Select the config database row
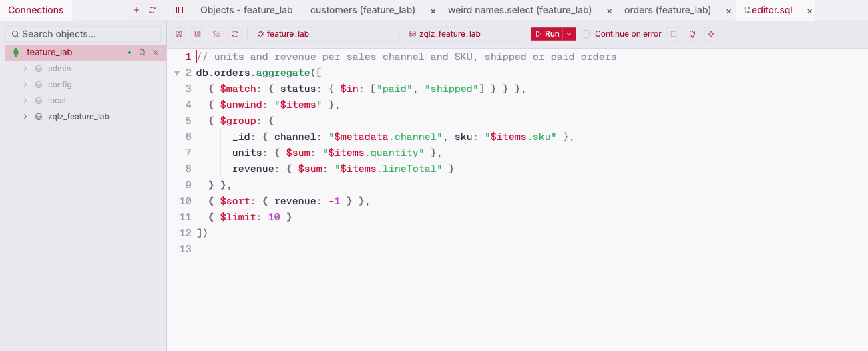The image size is (868, 351). pos(85,85)
